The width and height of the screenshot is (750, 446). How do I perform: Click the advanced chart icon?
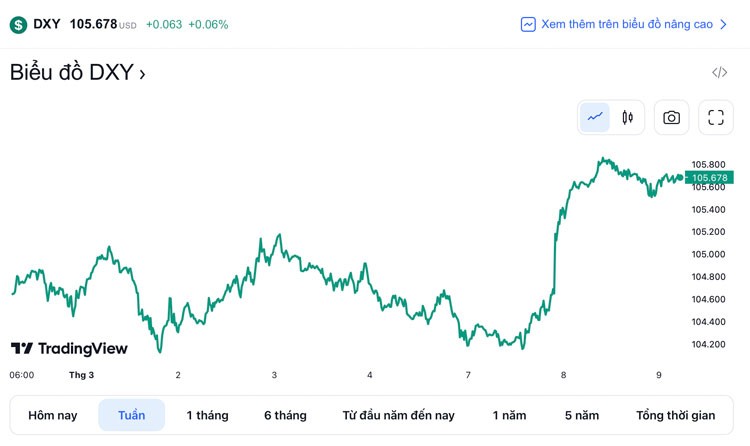(x=528, y=24)
